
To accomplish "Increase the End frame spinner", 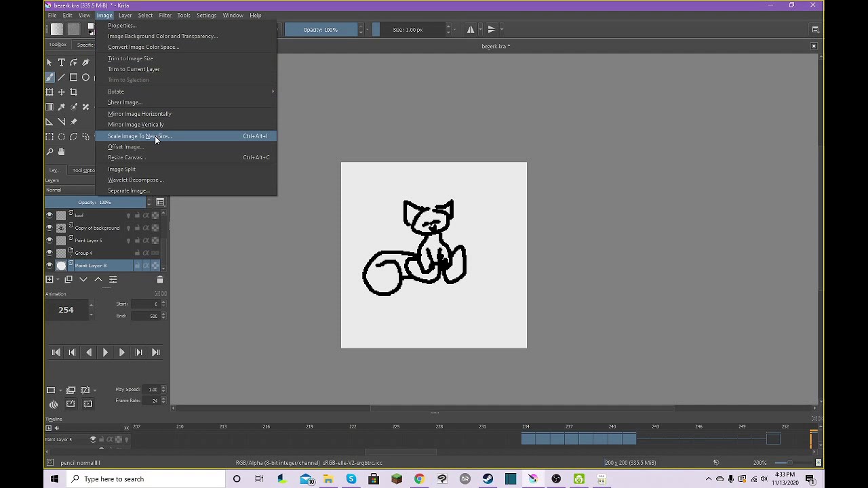I will coord(163,314).
